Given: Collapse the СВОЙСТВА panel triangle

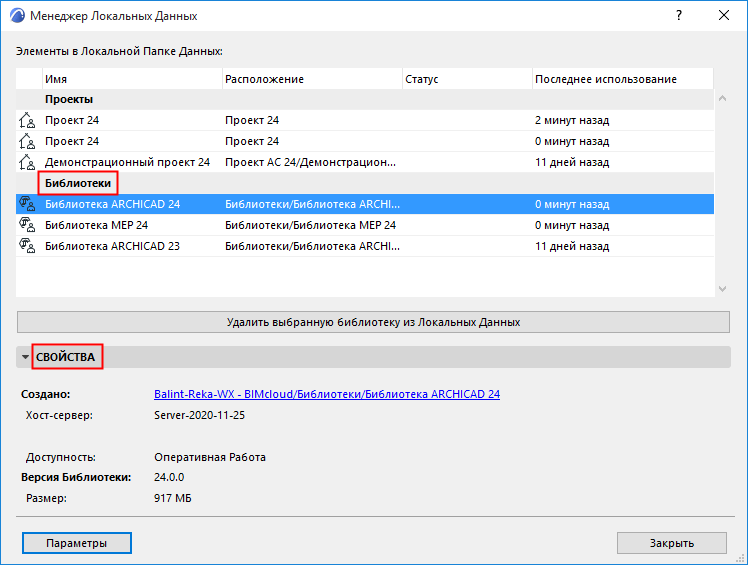Looking at the screenshot, I should point(25,357).
